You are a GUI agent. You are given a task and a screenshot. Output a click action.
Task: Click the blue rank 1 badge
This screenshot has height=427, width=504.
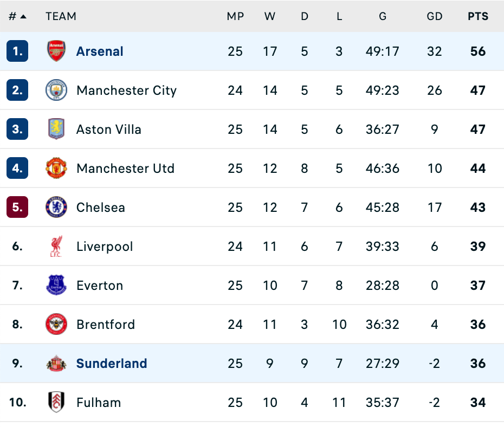[x=17, y=51]
